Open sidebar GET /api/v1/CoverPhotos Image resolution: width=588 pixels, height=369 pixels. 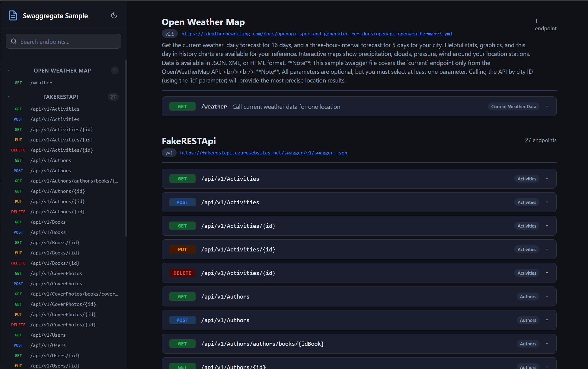[63, 273]
